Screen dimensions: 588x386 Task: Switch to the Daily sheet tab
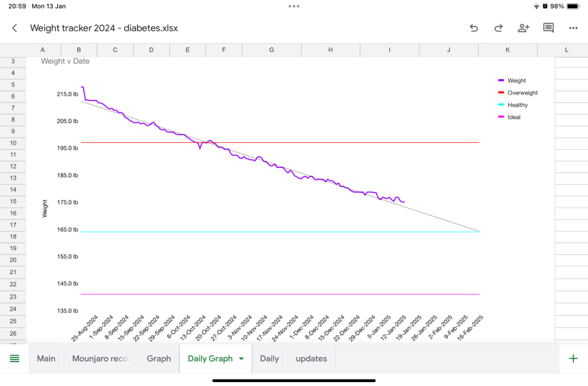tap(270, 358)
